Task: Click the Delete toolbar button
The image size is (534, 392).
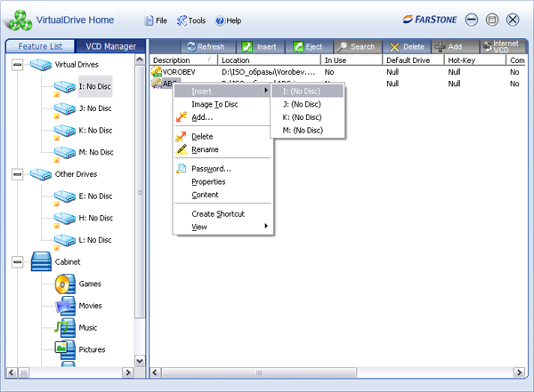Action: [407, 46]
